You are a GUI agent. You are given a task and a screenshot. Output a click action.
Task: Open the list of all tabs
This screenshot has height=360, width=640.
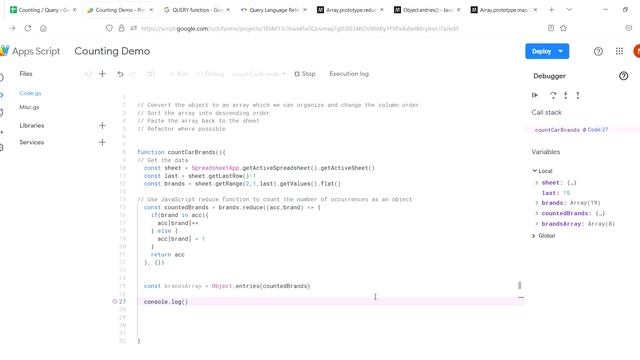pyautogui.click(x=569, y=9)
